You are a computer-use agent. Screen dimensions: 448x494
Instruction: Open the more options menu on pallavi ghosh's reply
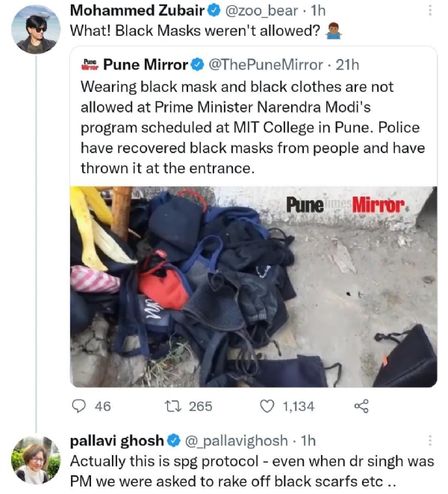pos(430,440)
